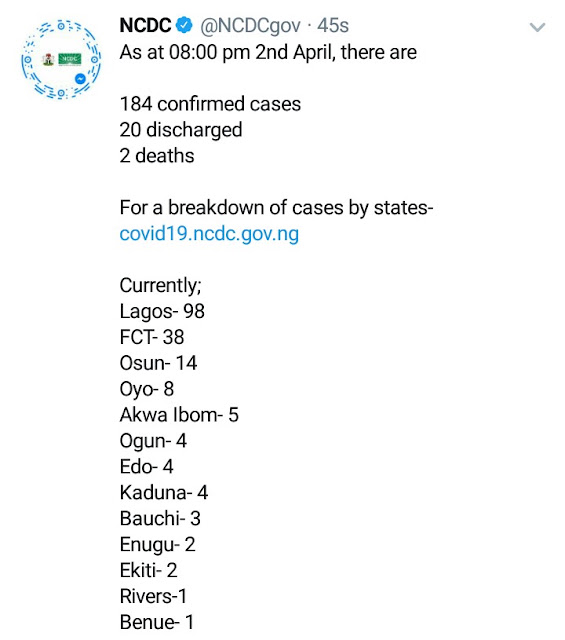Click the 'FCT- 38' line
The width and height of the screenshot is (565, 640).
(152, 337)
